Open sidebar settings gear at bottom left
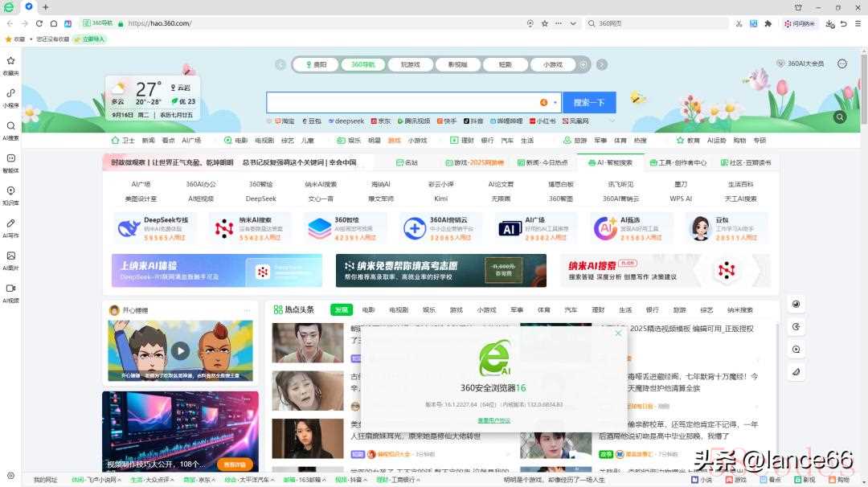Viewport: 868px width, 487px height. pyautogui.click(x=10, y=476)
